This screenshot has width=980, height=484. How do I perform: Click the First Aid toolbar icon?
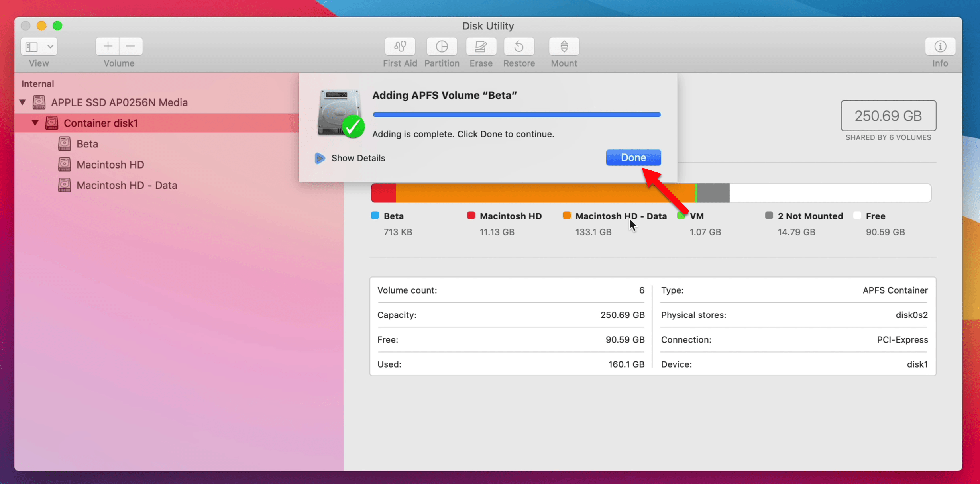(x=400, y=47)
